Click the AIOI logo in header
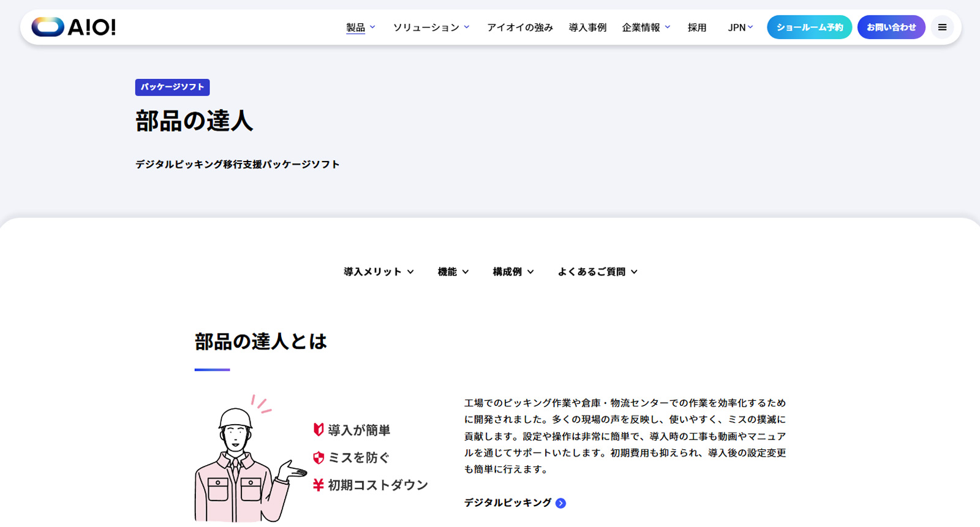 [73, 27]
